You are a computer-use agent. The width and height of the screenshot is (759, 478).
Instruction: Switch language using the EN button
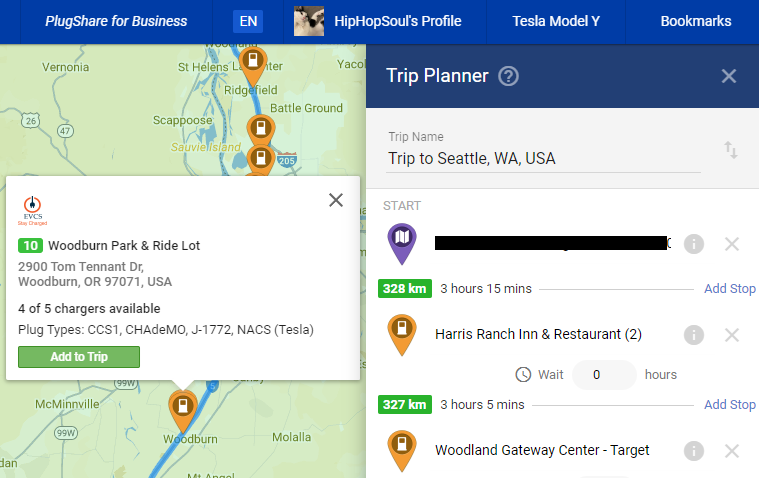coord(248,21)
